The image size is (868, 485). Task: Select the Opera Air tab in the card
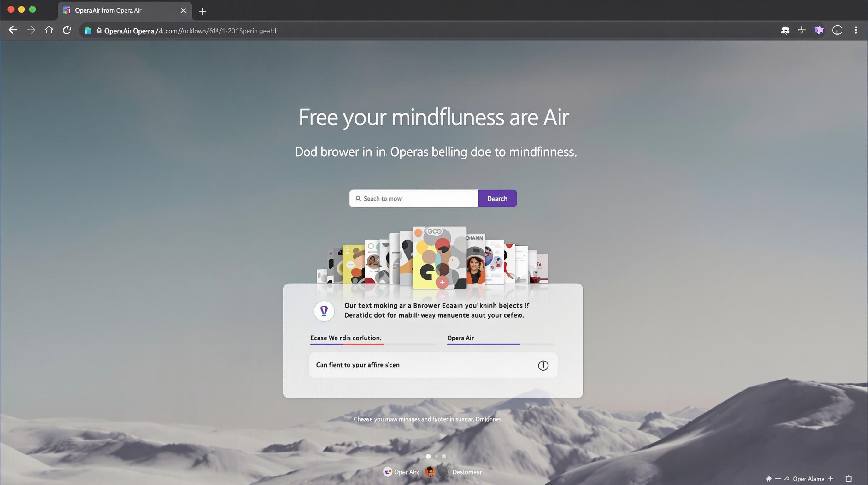[460, 338]
